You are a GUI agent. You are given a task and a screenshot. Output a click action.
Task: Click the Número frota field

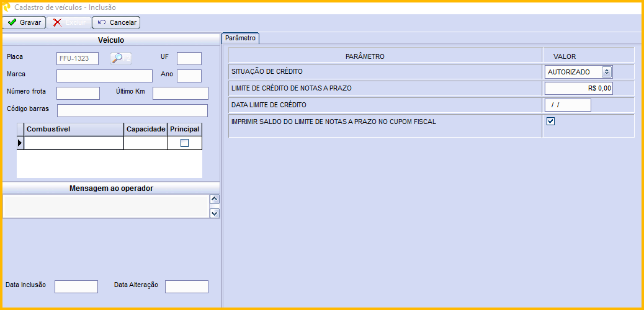tap(78, 93)
